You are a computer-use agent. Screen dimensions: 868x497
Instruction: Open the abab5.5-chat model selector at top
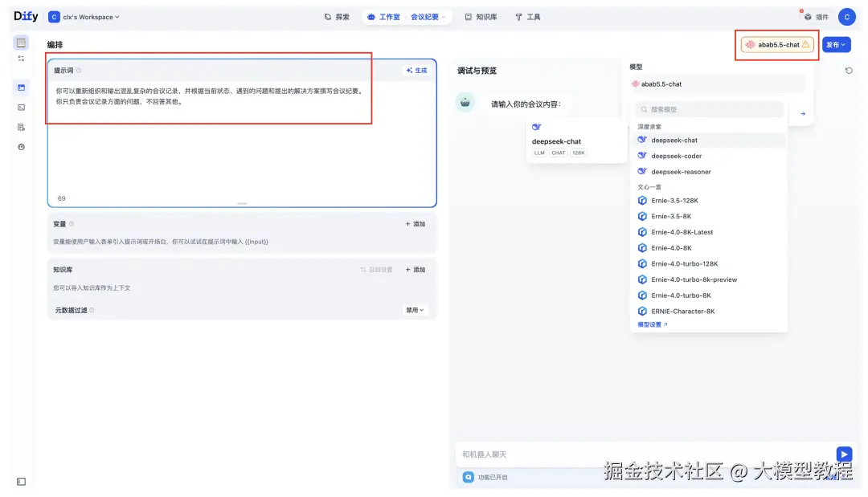777,45
